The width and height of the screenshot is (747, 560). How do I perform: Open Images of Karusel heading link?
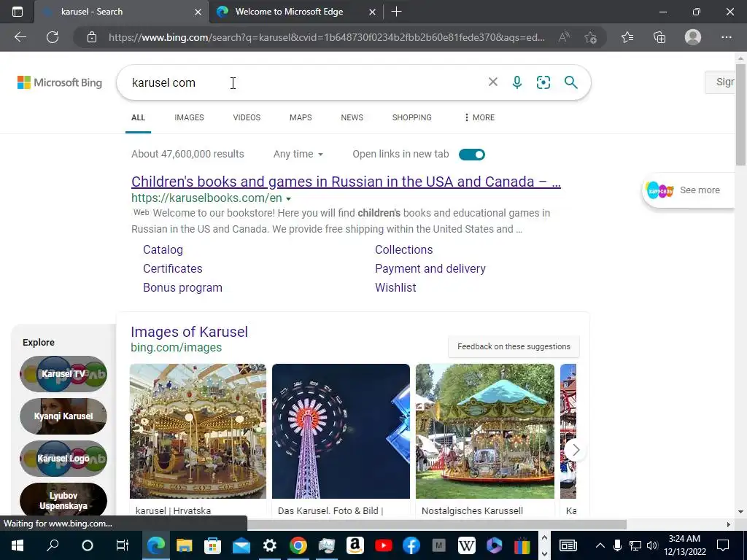pyautogui.click(x=189, y=332)
